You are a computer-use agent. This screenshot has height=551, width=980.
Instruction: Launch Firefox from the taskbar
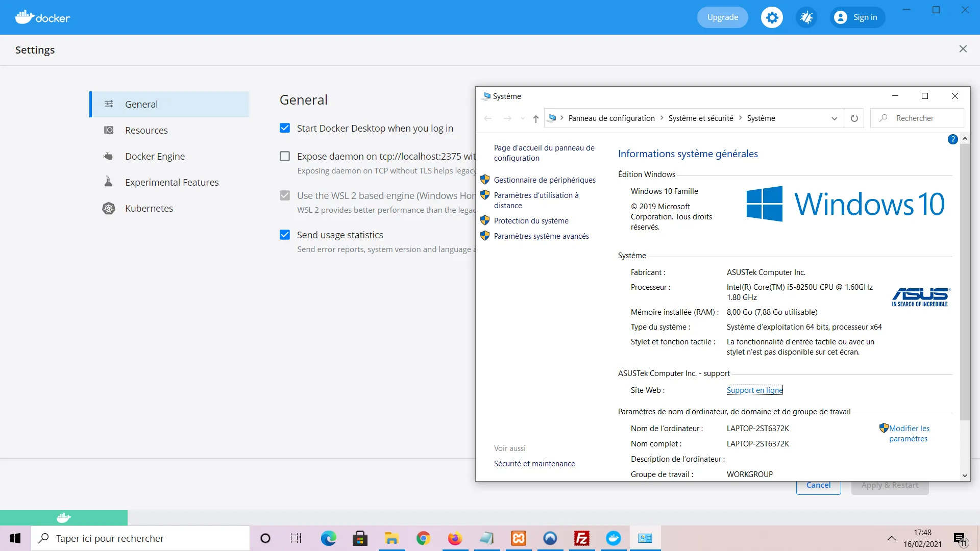(454, 538)
